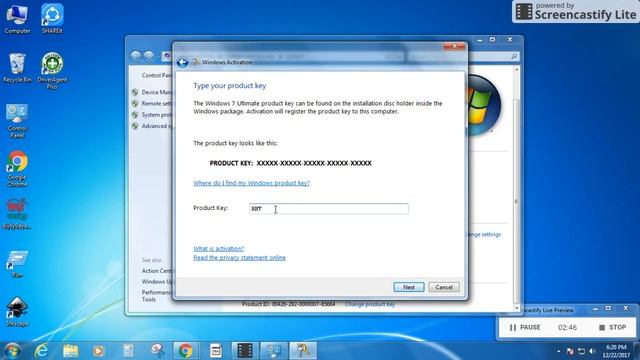Image resolution: width=640 pixels, height=360 pixels.
Task: Maximize the System Control Panel window
Action: (493, 40)
